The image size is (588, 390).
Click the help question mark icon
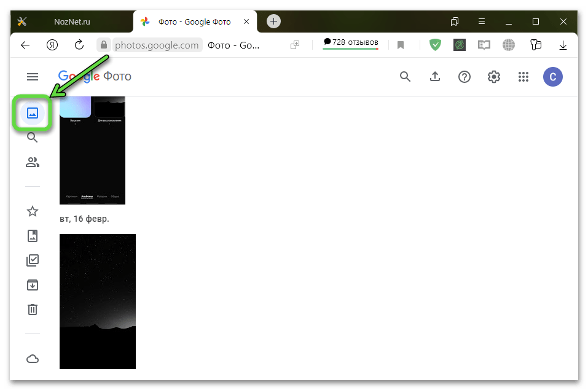(x=465, y=77)
